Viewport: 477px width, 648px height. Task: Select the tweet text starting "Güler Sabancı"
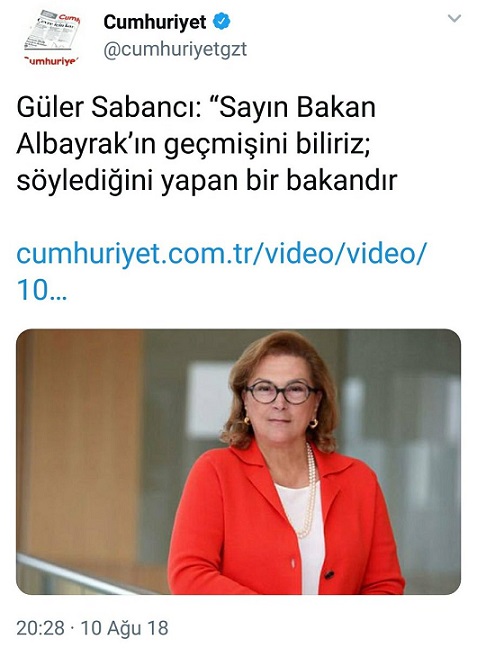click(x=207, y=143)
